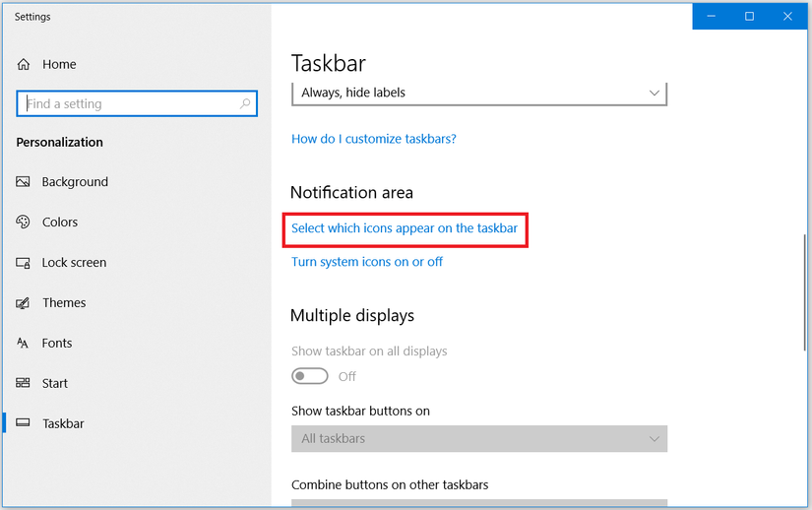
Task: Click the Home icon in sidebar
Action: tap(24, 64)
